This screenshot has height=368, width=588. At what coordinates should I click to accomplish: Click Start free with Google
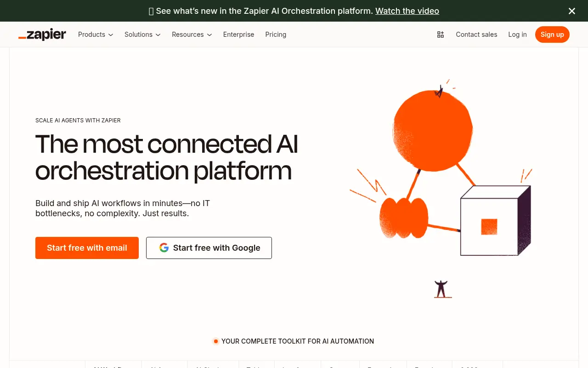tap(209, 247)
